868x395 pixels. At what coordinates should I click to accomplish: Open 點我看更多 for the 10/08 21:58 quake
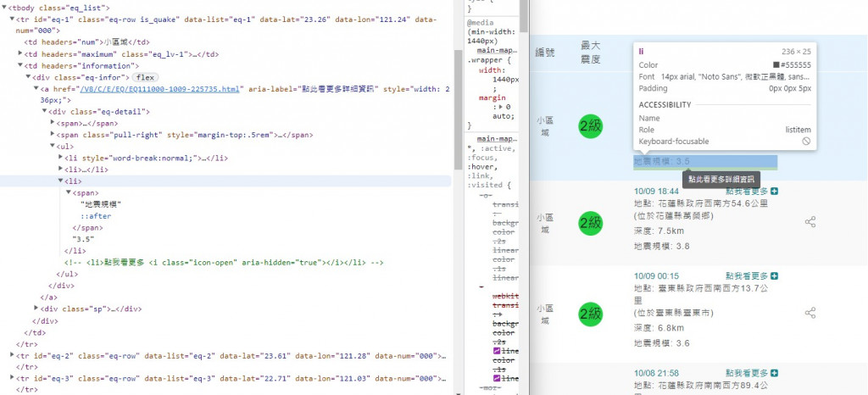748,374
